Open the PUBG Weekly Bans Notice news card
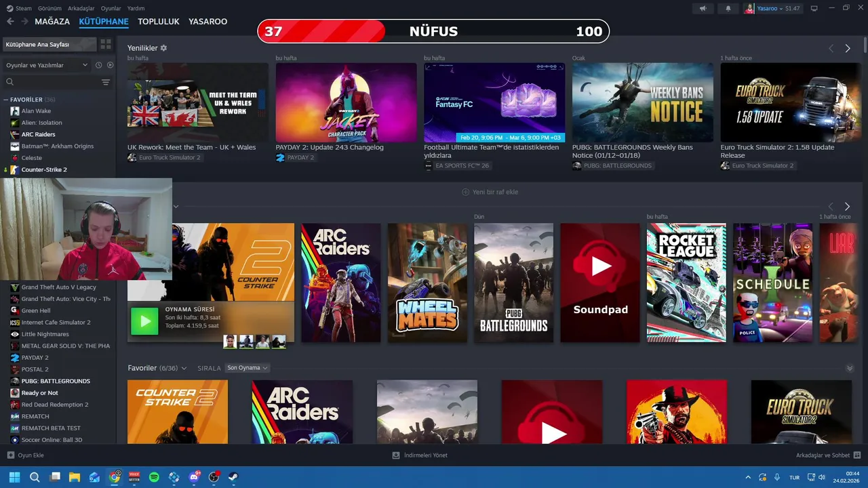Image resolution: width=868 pixels, height=488 pixels. click(x=642, y=102)
